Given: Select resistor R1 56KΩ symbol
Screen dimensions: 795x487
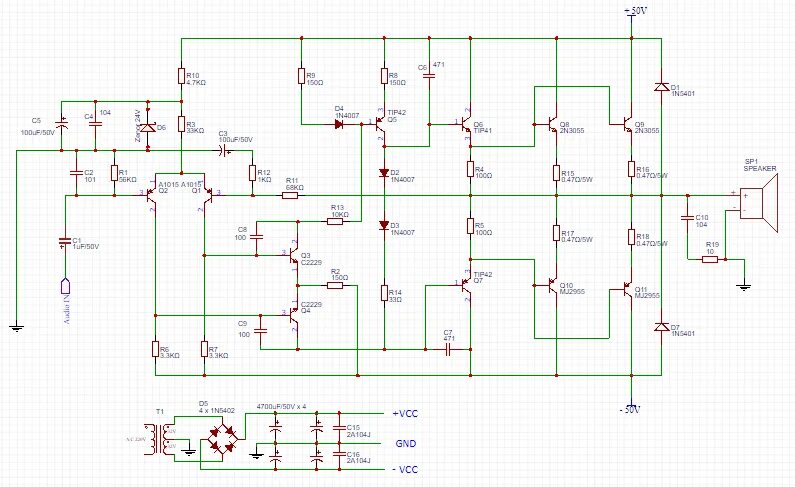Looking at the screenshot, I should 114,173.
